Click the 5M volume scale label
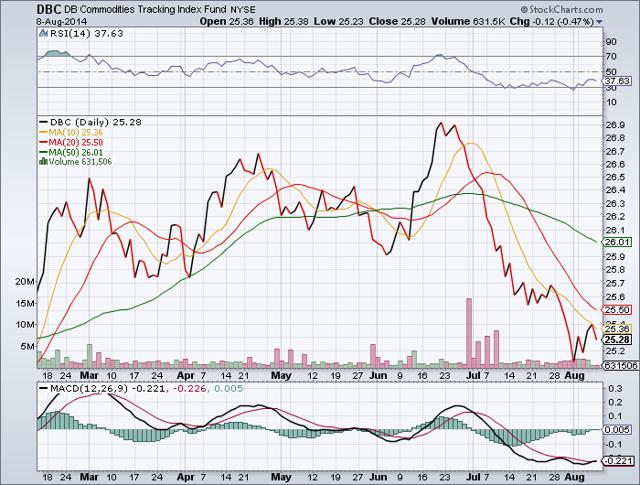The width and height of the screenshot is (640, 485). pos(28,346)
